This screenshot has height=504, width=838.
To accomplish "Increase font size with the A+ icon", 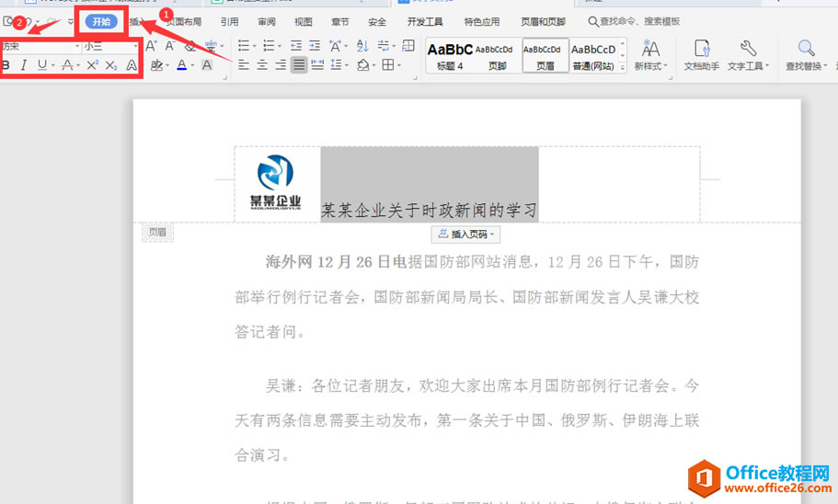I will (152, 46).
